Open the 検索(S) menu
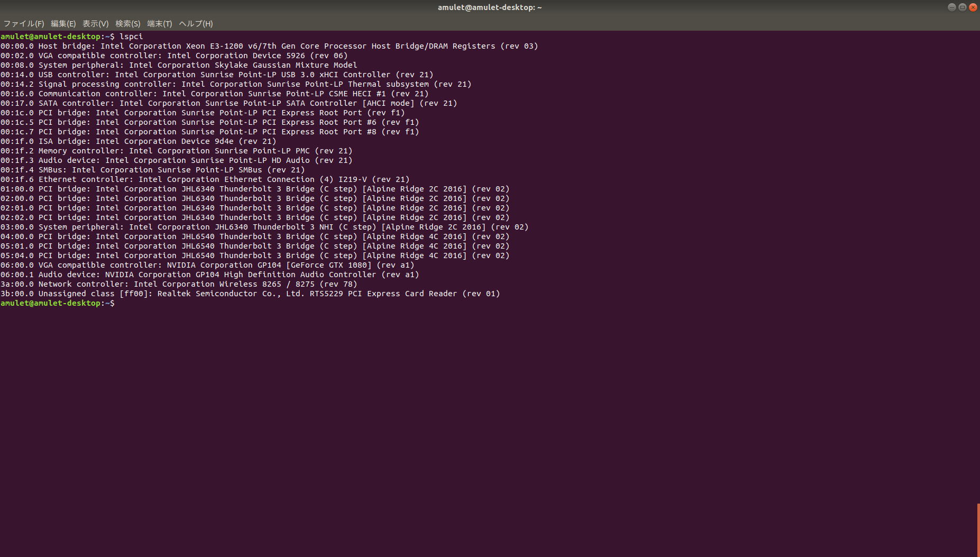The height and width of the screenshot is (557, 980). 127,24
